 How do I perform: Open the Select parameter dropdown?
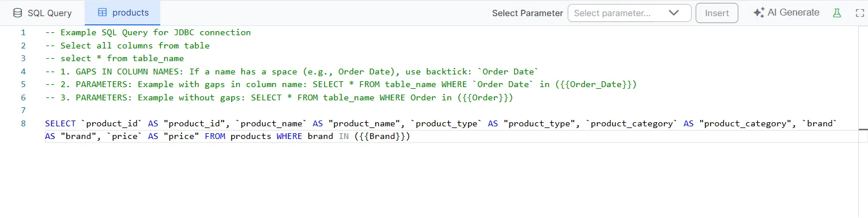pos(629,13)
